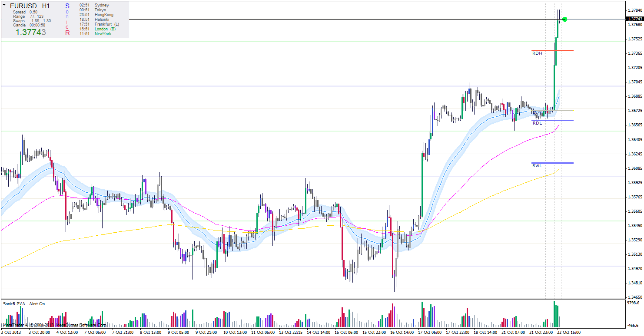Select the Tokyo 00:51 clock row
Screen dimensions: 644x336
[x=93, y=10]
